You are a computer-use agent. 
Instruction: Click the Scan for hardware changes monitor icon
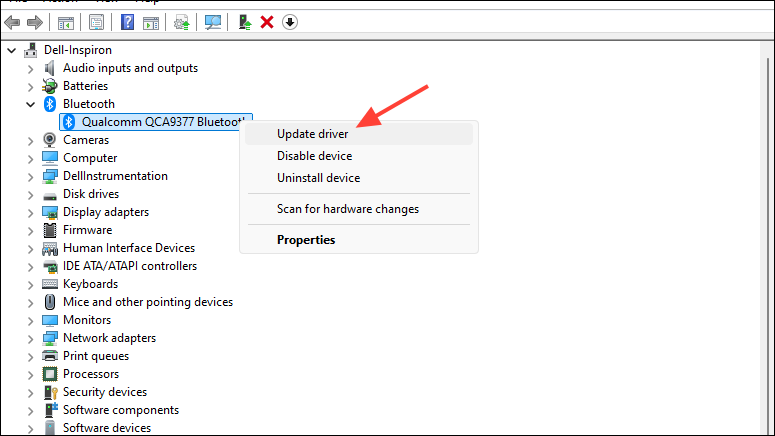pyautogui.click(x=213, y=22)
